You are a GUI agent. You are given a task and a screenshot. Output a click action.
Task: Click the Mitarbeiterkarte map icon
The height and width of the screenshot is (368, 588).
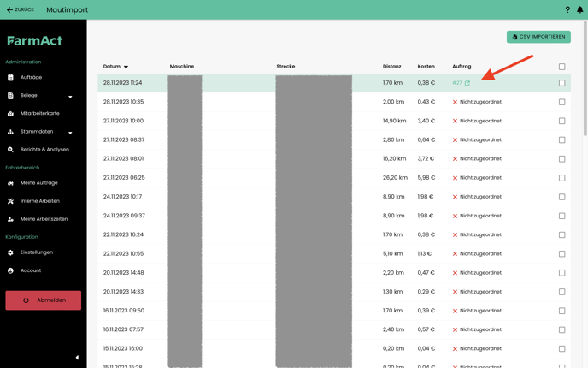coord(10,114)
